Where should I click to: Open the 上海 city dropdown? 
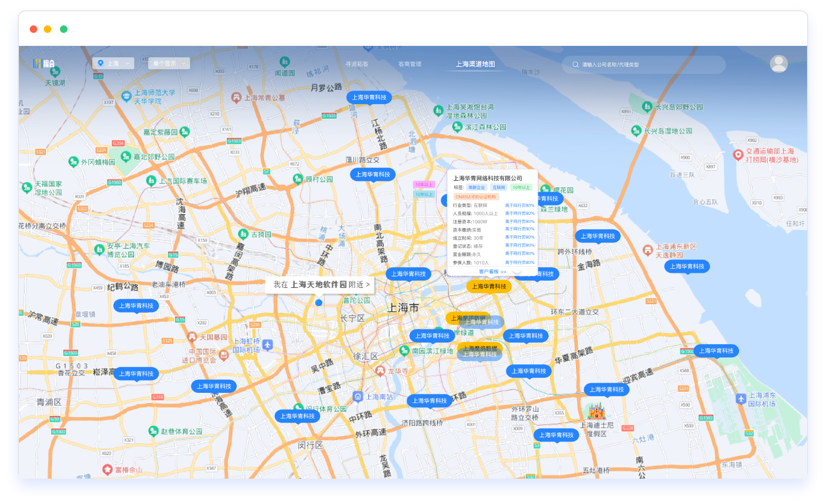click(x=113, y=63)
